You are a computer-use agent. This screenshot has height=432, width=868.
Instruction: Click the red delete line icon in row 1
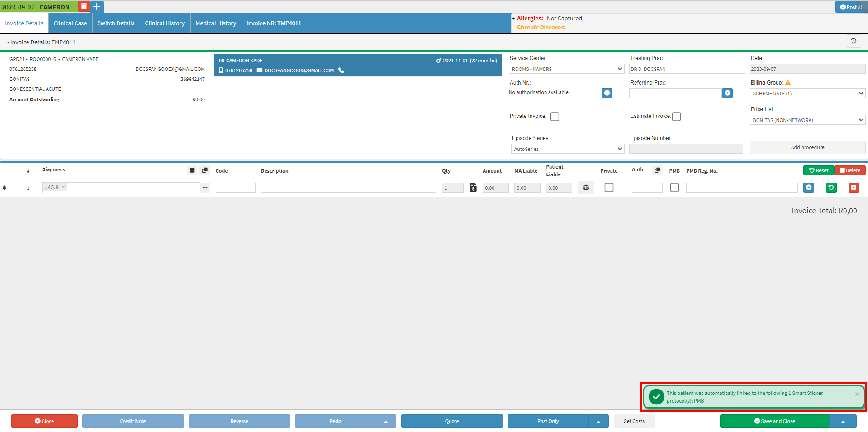click(853, 188)
